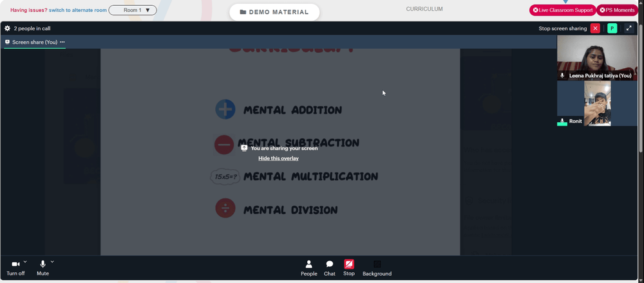The height and width of the screenshot is (283, 644).
Task: Click Live Classroom Support button
Action: [x=563, y=10]
